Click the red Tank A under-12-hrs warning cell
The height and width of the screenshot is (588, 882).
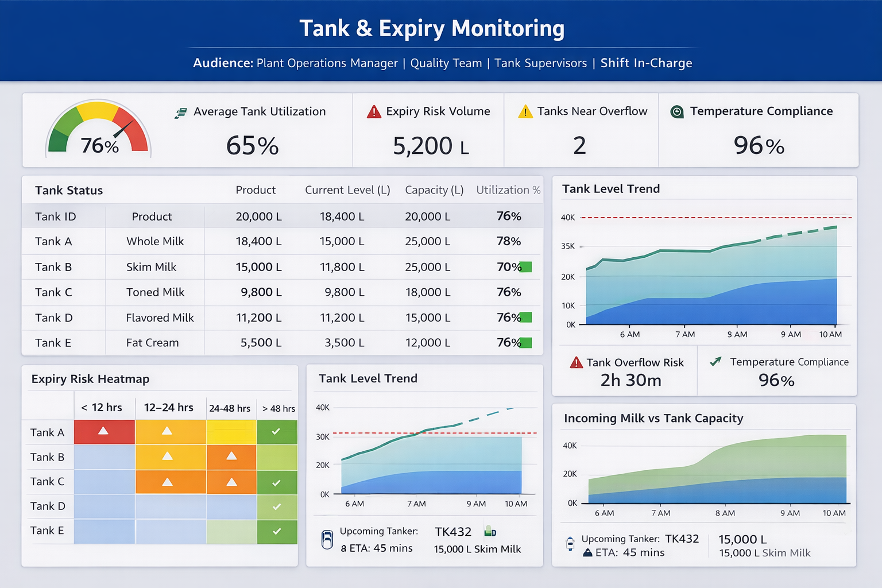click(104, 432)
